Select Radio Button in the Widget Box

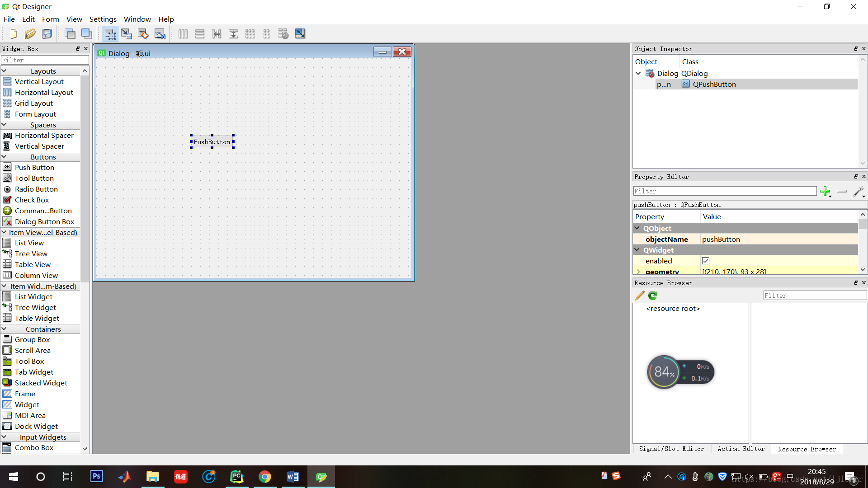[36, 189]
